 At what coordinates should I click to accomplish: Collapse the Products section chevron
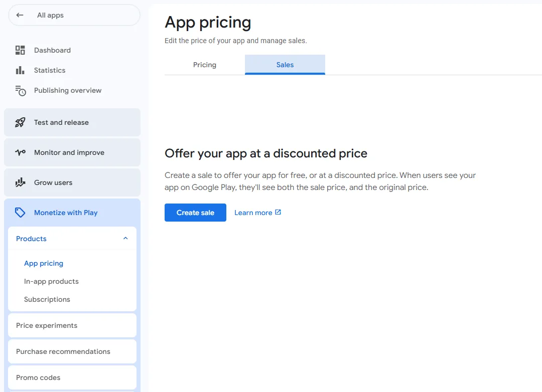(125, 239)
